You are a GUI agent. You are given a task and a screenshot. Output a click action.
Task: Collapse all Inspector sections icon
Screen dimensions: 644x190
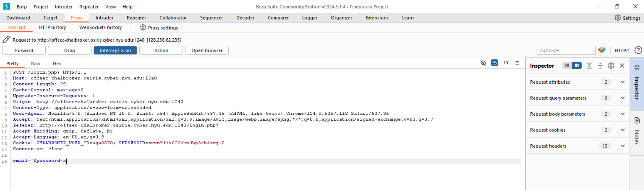[x=600, y=66]
